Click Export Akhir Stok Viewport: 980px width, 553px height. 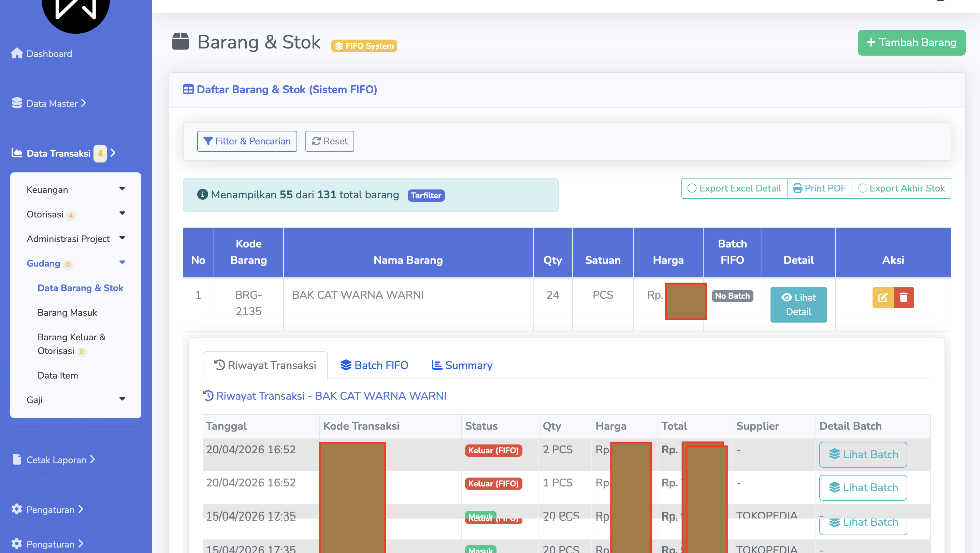click(x=901, y=188)
